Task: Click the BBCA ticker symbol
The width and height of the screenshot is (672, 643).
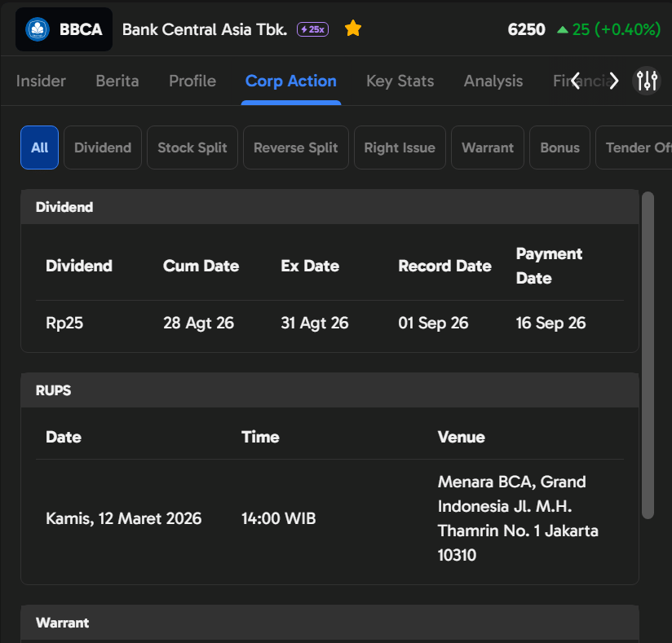Action: (x=81, y=29)
